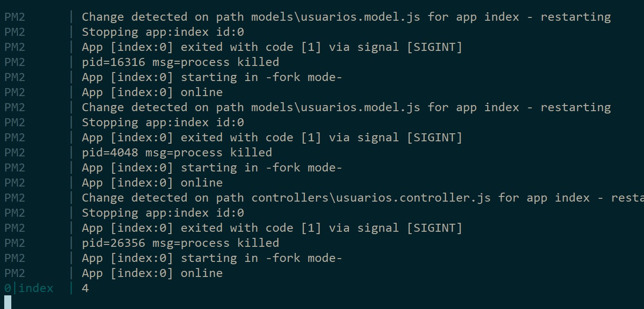Click the pid=16316 process killed line

pos(180,62)
